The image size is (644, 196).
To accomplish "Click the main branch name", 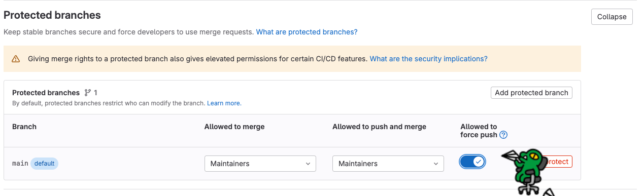I will [x=20, y=164].
